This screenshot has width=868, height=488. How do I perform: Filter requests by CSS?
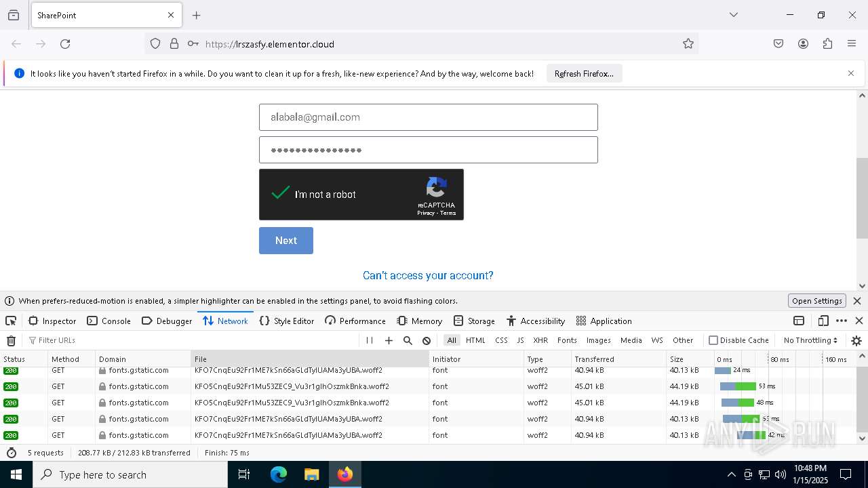click(x=501, y=340)
